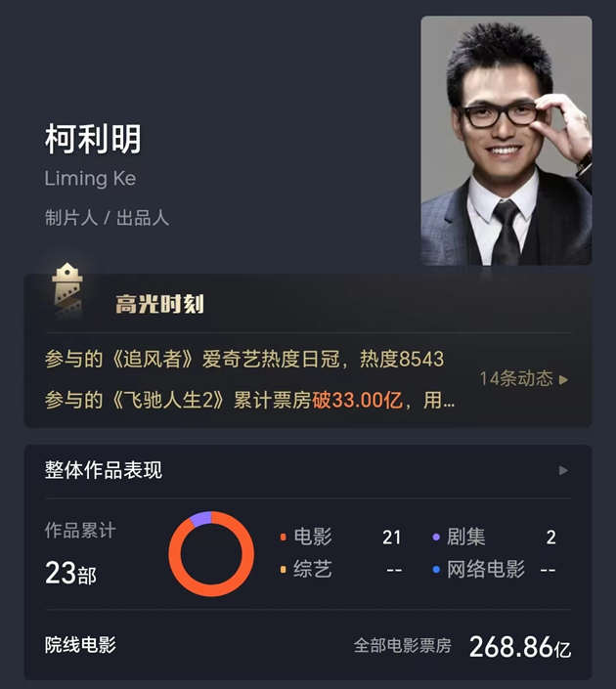The image size is (616, 689).
Task: Select the orange 电影 legend dot
Action: pos(284,537)
